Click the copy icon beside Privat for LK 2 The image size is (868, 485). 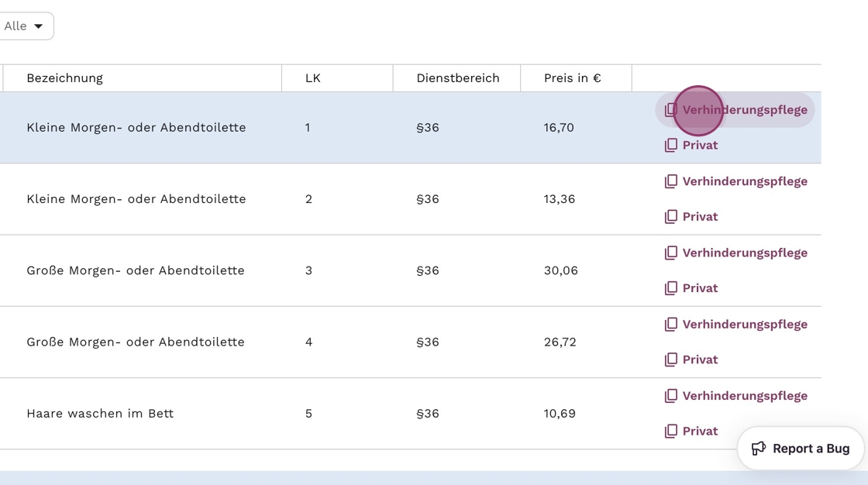(671, 217)
